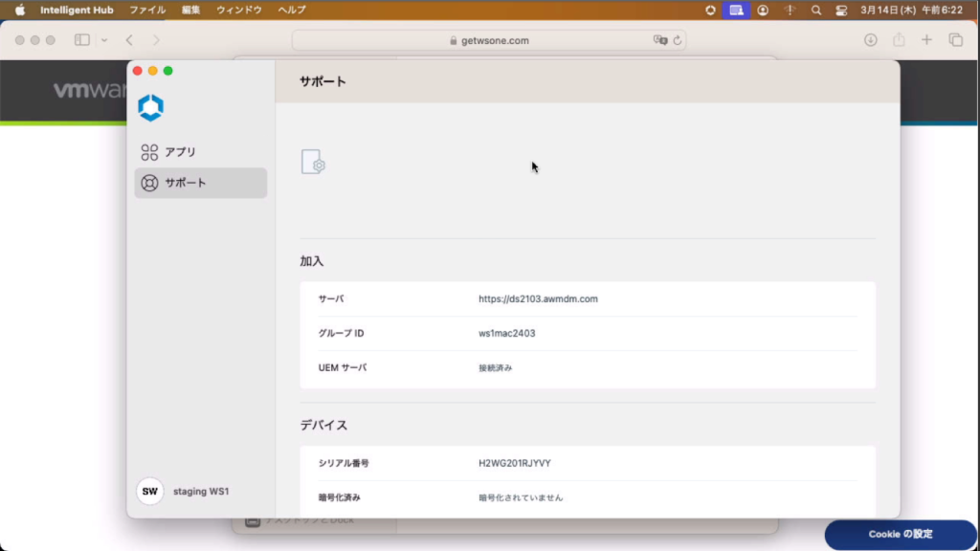Click the device settings document icon
The width and height of the screenshot is (980, 551).
pos(313,162)
